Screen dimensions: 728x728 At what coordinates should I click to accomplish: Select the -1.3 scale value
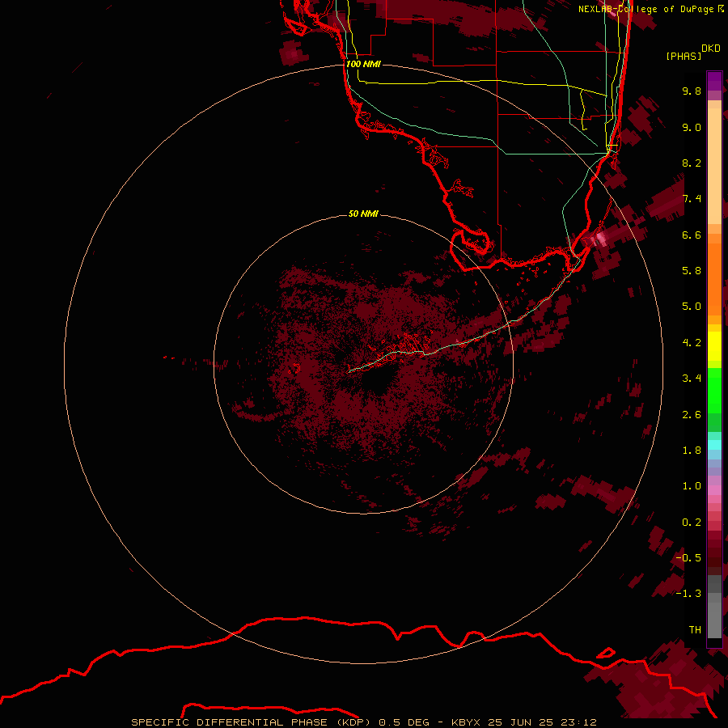688,594
